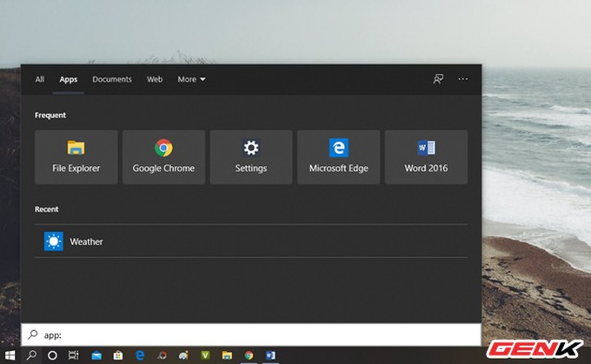
Task: Open the Mail app on taskbar
Action: [x=96, y=355]
